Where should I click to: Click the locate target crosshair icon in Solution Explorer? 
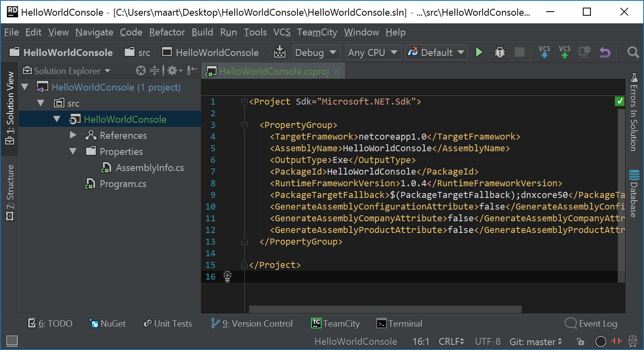point(140,71)
